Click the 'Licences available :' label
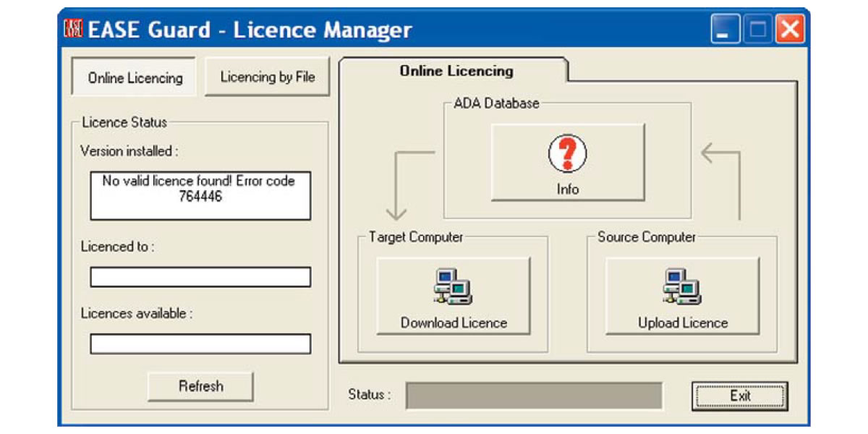Image resolution: width=868 pixels, height=434 pixels. click(x=137, y=313)
